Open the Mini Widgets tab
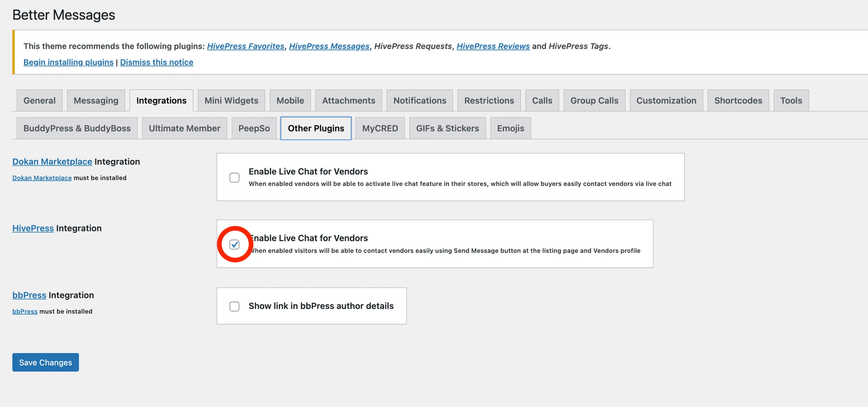This screenshot has height=407, width=868. pyautogui.click(x=231, y=101)
